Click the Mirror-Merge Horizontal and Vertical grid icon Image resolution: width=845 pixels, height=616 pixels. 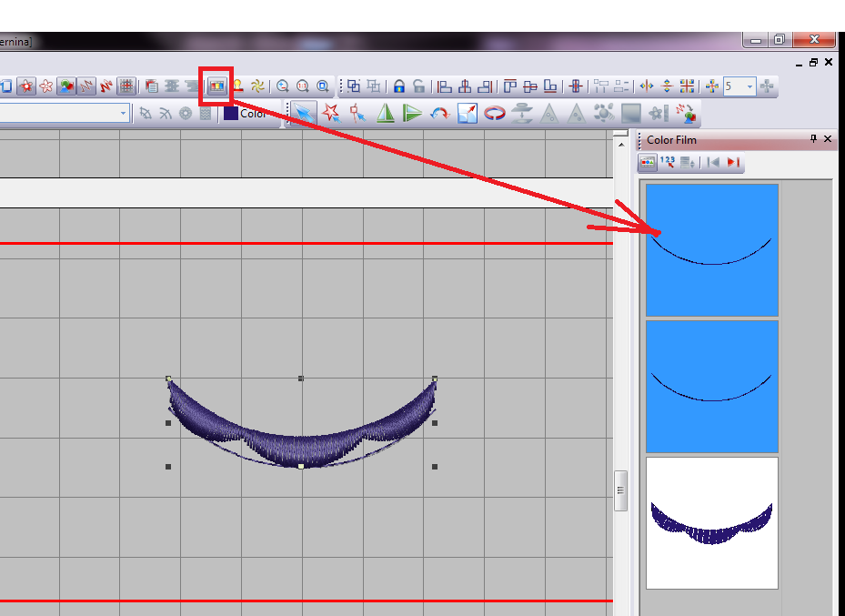[687, 86]
